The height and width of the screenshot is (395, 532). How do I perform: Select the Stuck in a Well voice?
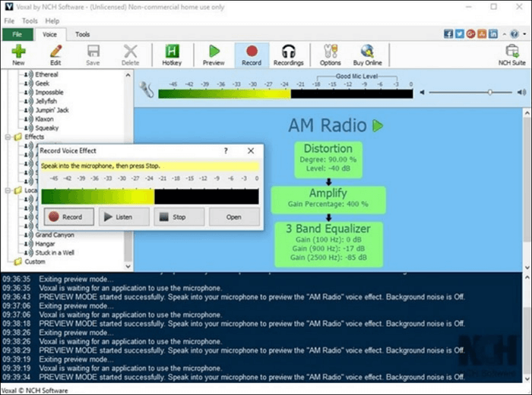55,253
